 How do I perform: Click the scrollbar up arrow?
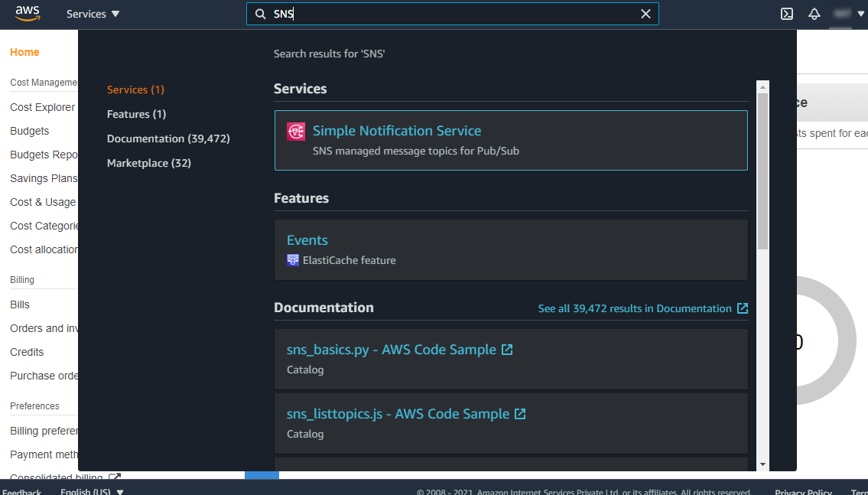pyautogui.click(x=762, y=87)
